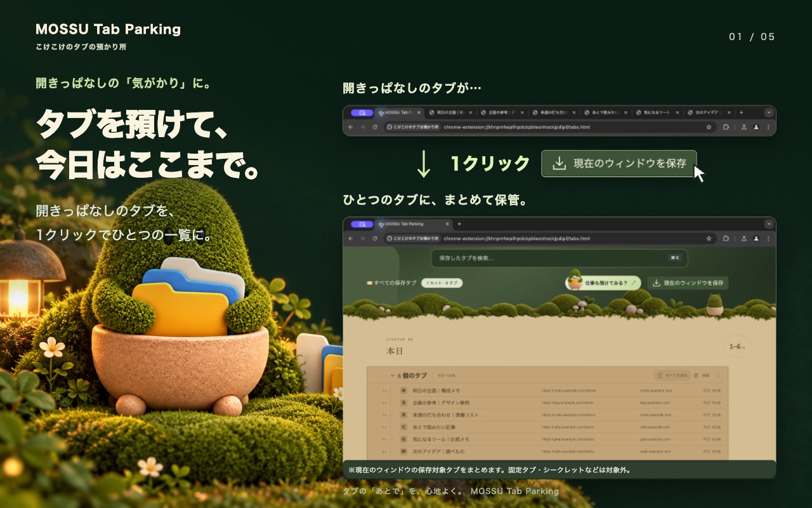
Task: Click back arrow in upper browser mockup
Action: pyautogui.click(x=351, y=127)
